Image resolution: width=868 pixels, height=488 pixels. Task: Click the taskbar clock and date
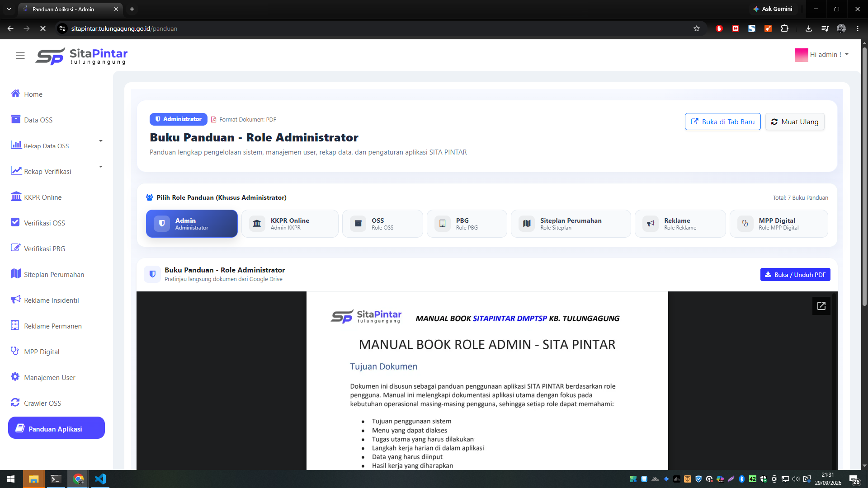tap(828, 479)
